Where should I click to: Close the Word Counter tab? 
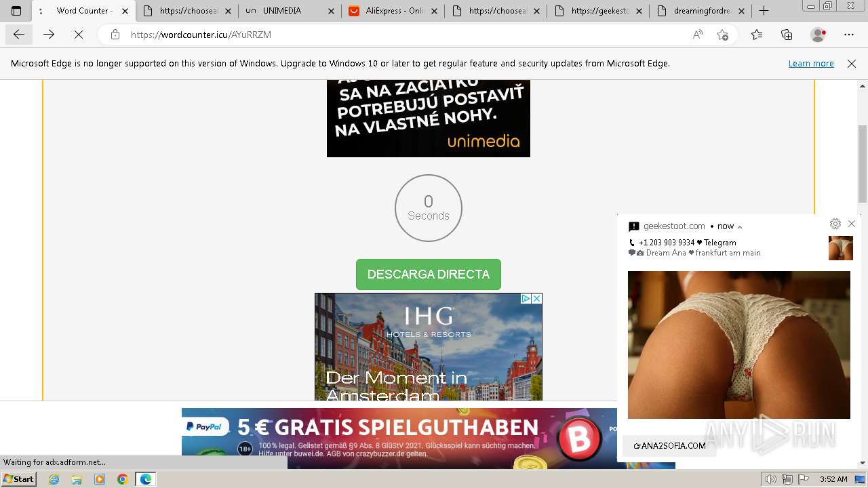point(125,11)
